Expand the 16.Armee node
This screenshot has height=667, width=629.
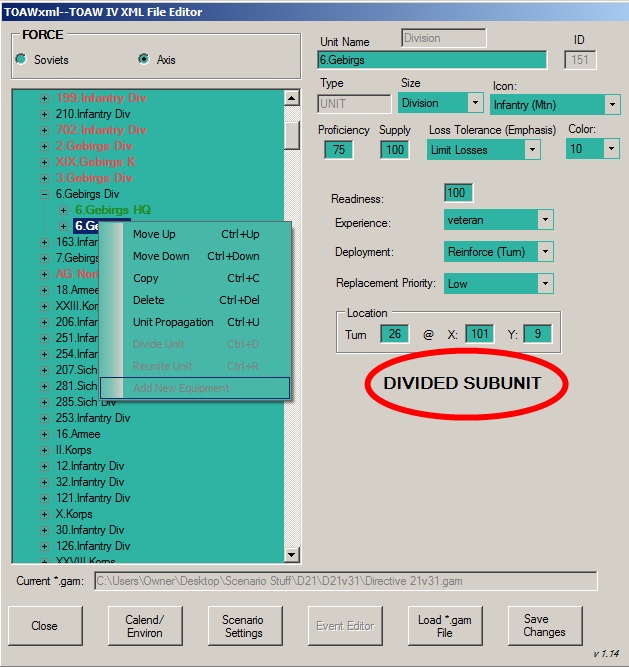(x=44, y=434)
